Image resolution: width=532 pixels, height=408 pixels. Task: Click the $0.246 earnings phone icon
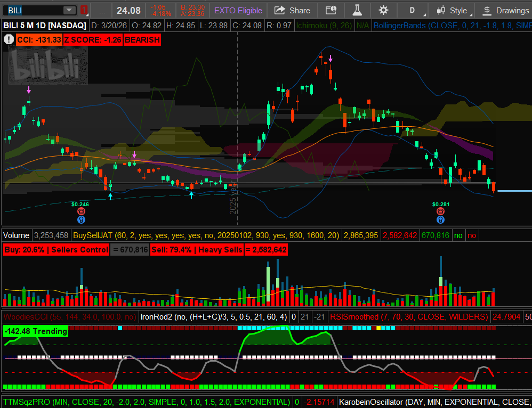point(82,211)
